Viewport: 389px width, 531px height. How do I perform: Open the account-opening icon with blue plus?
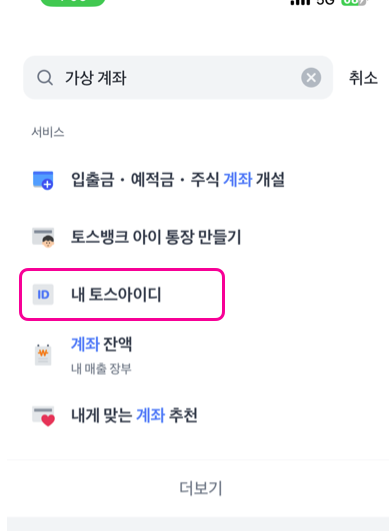coord(43,180)
